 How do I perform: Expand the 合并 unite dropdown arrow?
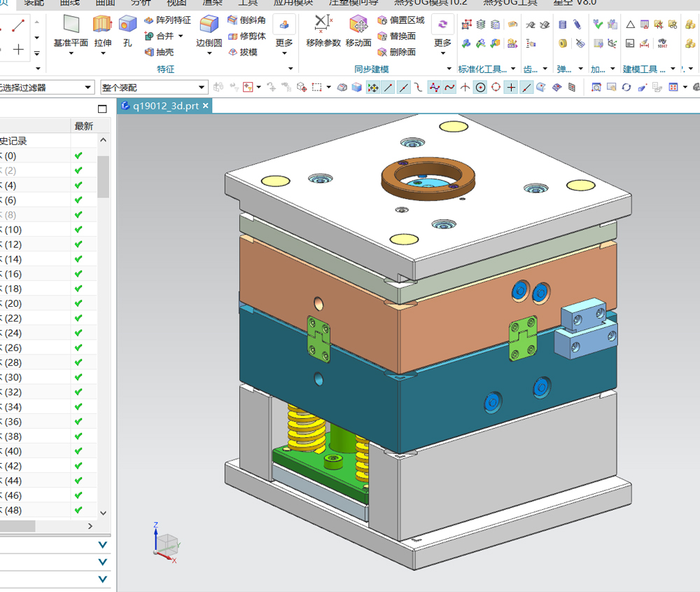(181, 36)
